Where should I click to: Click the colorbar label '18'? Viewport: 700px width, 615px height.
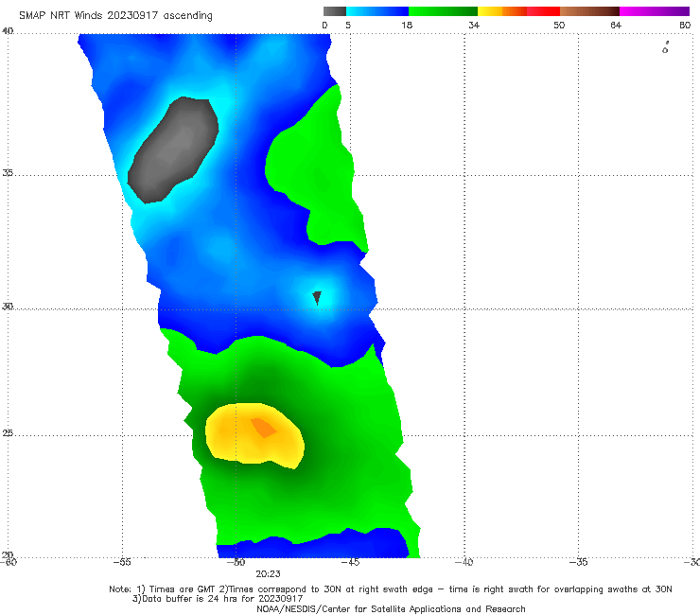(x=407, y=26)
